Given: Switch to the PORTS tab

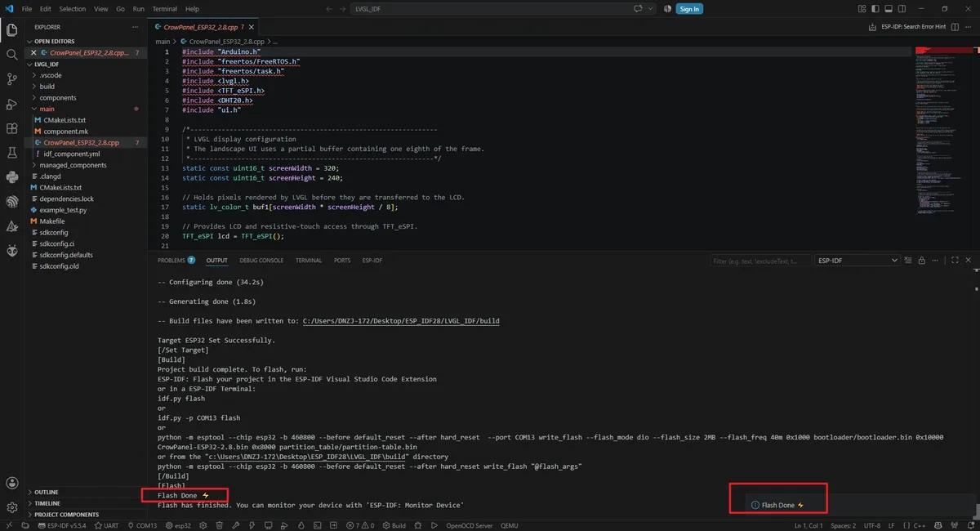Looking at the screenshot, I should pyautogui.click(x=342, y=261).
